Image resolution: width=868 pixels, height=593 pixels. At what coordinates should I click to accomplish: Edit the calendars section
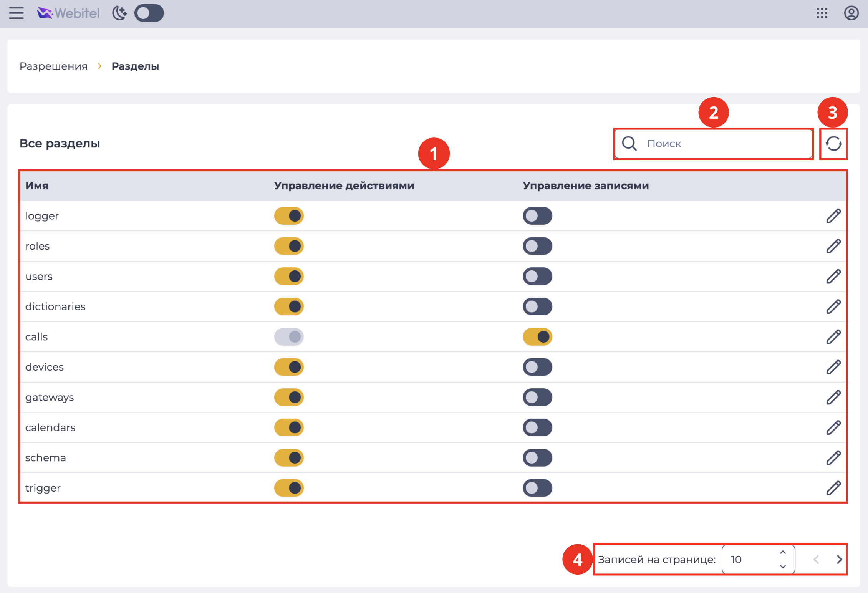click(833, 427)
